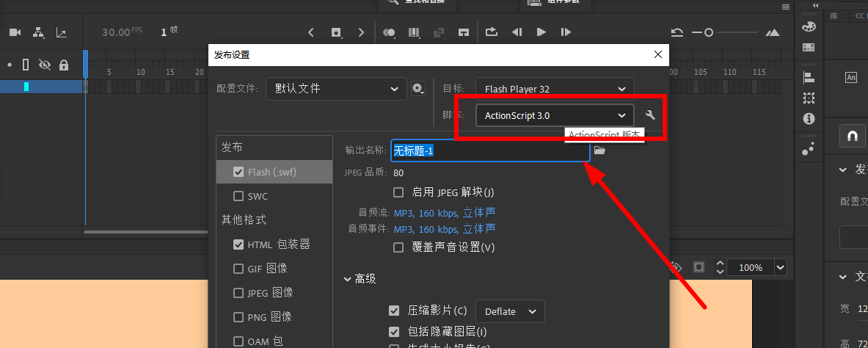The width and height of the screenshot is (868, 348).
Task: Open the Info panel icon
Action: click(x=809, y=119)
